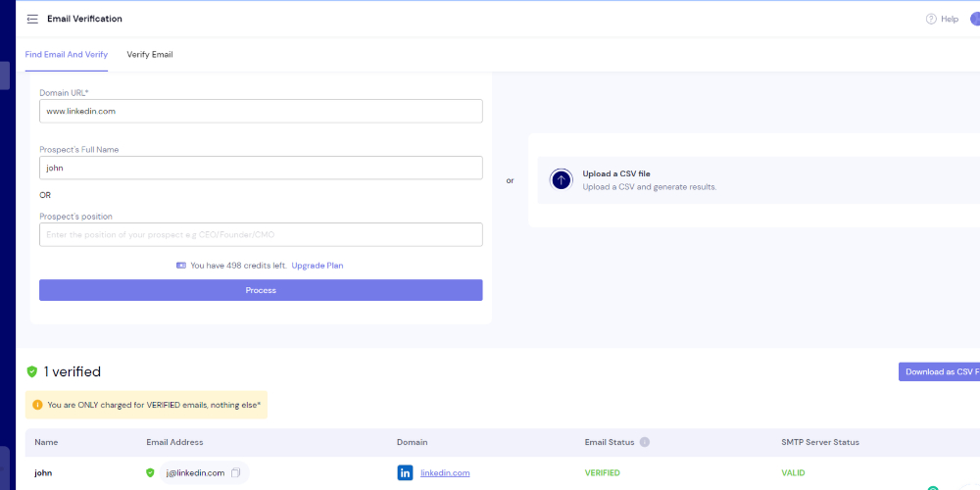The image size is (980, 490).
Task: Click the Prospect's position input field
Action: (261, 234)
